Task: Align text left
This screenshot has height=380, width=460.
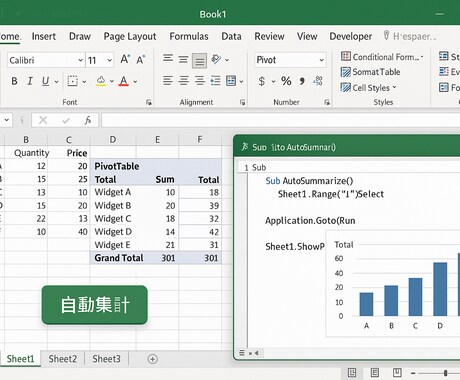Action: (x=168, y=81)
